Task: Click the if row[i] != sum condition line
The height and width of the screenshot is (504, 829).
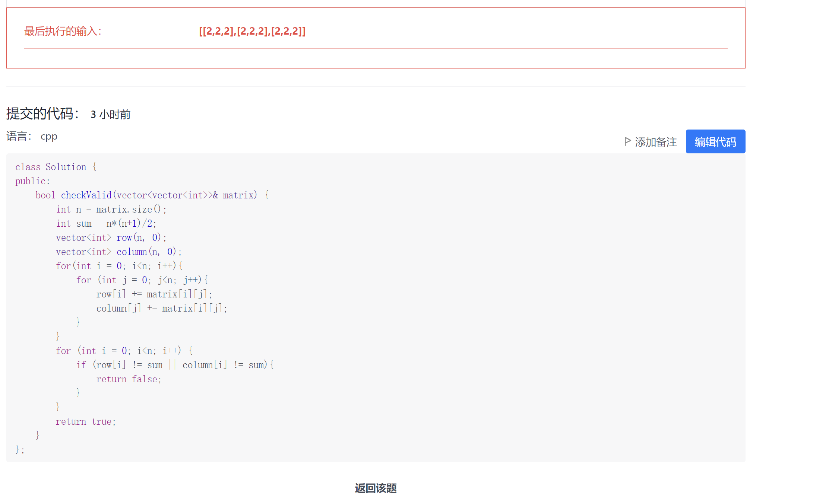Action: 175,365
